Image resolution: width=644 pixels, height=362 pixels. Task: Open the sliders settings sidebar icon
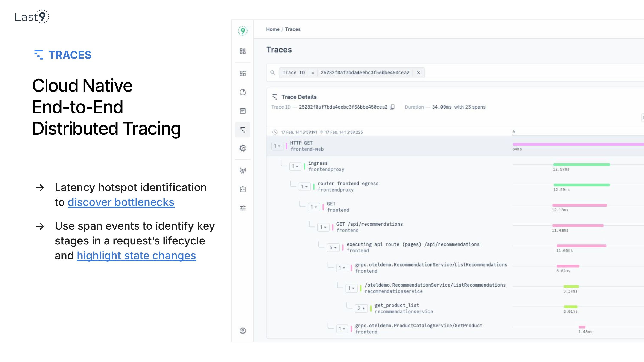point(243,208)
